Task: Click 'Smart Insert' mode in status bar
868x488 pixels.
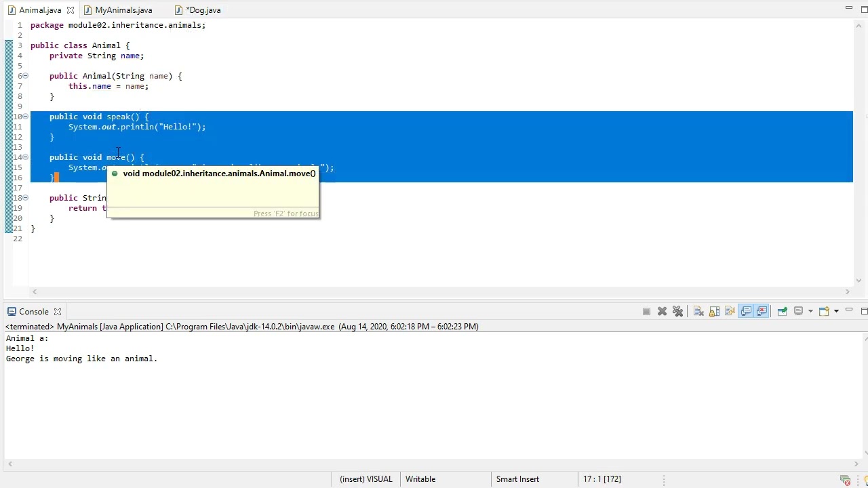Action: click(x=517, y=479)
